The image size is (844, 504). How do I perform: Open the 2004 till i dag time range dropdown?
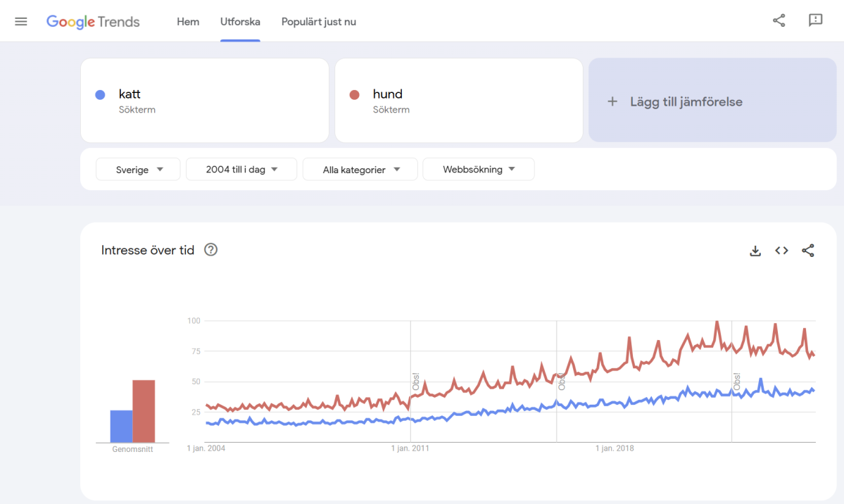pos(241,169)
